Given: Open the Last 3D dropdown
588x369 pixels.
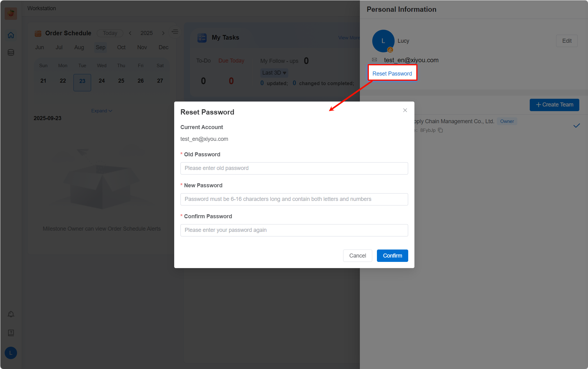Looking at the screenshot, I should (x=274, y=73).
